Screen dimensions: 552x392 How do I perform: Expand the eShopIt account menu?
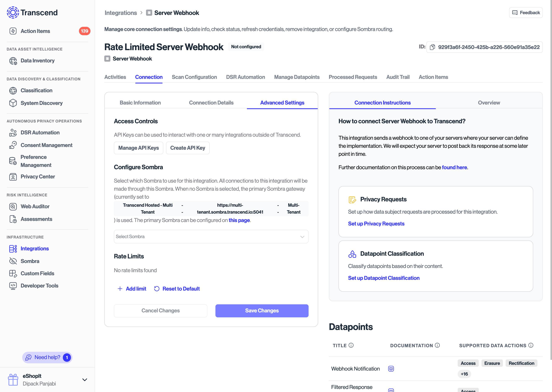(85, 380)
